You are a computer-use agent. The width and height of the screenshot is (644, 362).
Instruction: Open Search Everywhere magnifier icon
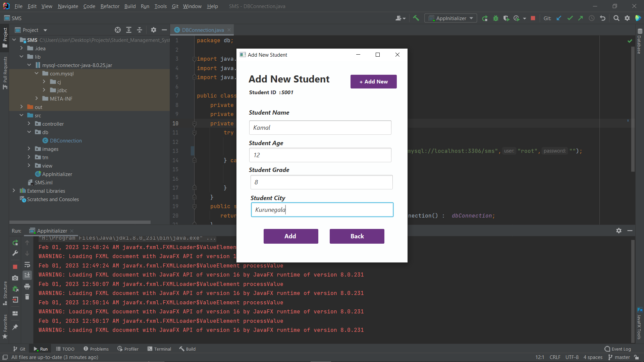(x=616, y=18)
